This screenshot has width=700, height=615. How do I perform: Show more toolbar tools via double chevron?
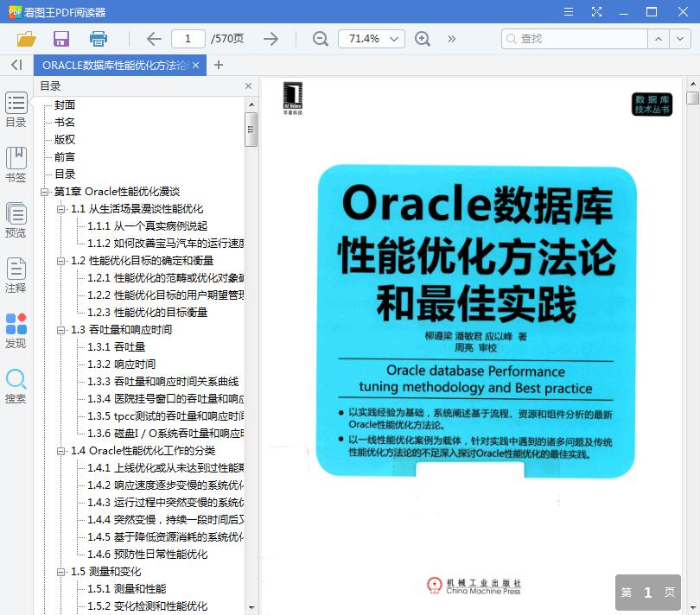(452, 39)
